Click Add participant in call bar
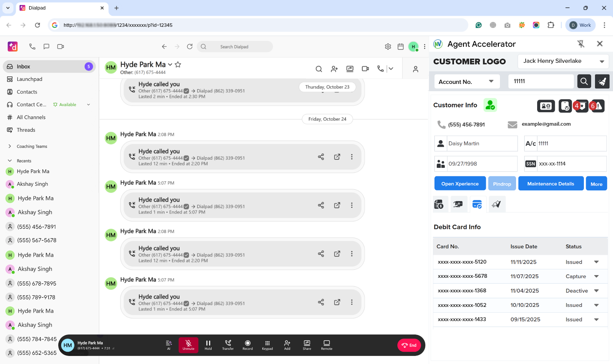Viewport: 613px width, 364px height. 287,345
